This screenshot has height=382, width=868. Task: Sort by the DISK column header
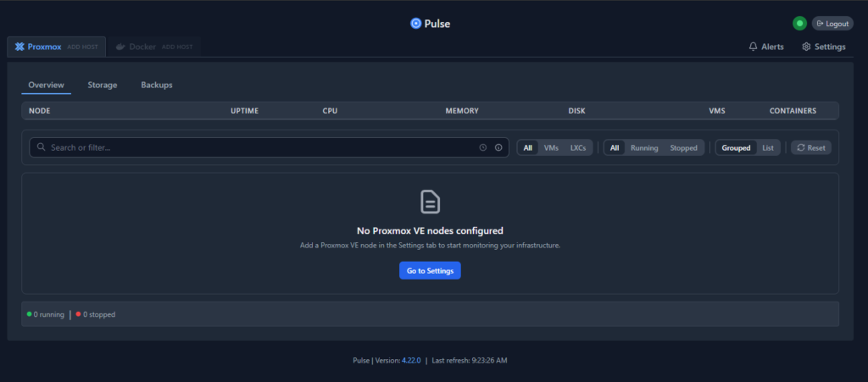[576, 111]
